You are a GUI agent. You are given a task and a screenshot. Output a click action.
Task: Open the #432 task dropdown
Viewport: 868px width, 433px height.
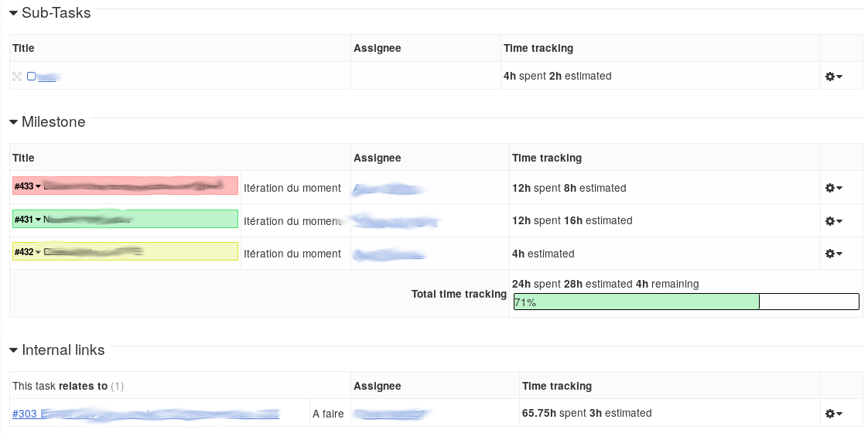tap(28, 252)
